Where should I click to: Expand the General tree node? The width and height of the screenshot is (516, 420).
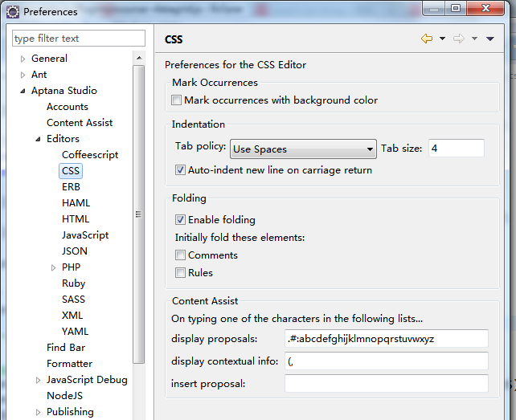[x=23, y=59]
